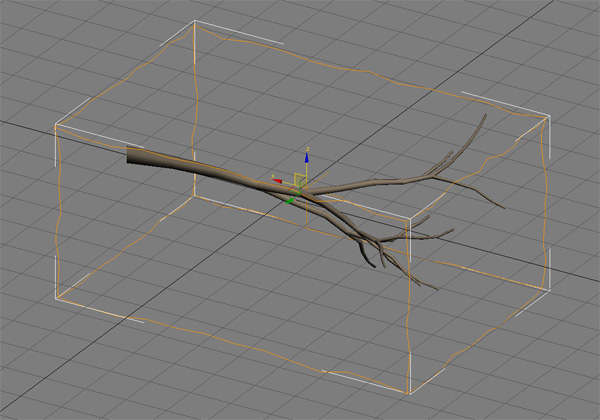Grab the blue Z-axis gizmo arrow
600x420 pixels.
click(x=307, y=158)
